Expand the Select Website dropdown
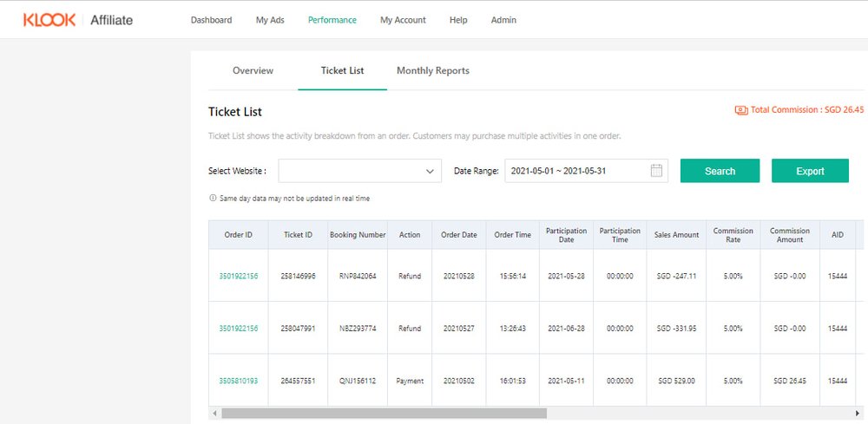Image resolution: width=868 pixels, height=424 pixels. [360, 171]
